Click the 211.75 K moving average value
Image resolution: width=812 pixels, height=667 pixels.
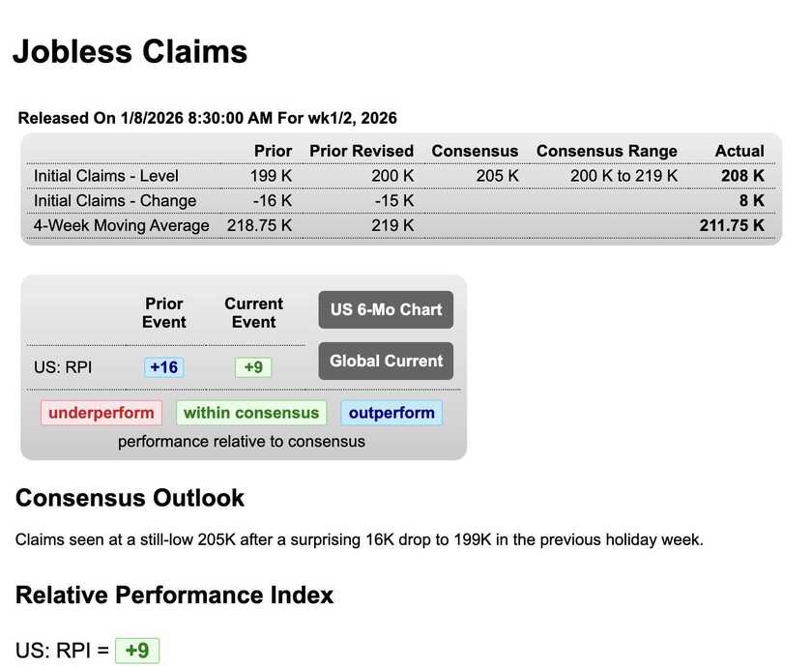pyautogui.click(x=732, y=225)
